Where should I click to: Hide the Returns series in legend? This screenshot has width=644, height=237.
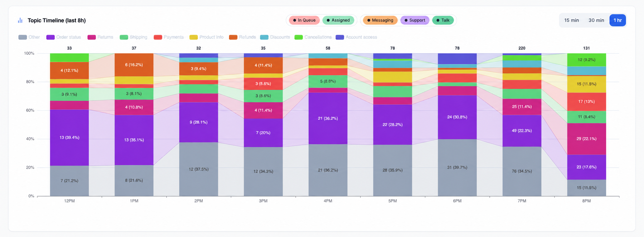(x=100, y=37)
